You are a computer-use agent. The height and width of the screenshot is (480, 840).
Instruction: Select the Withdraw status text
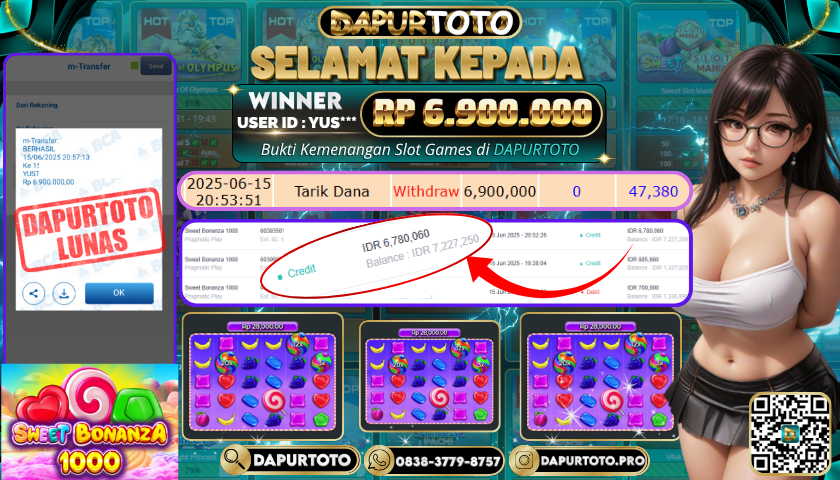(x=426, y=191)
